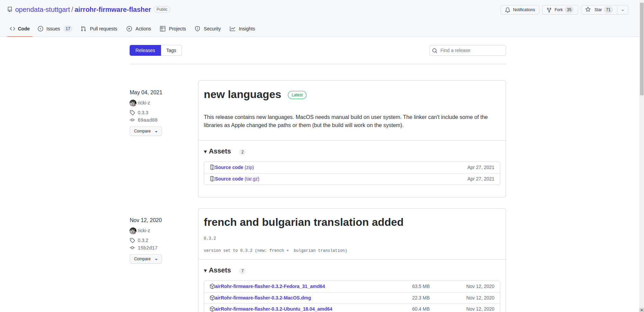Open ricki-z profile under May 04, 2021
Image resolution: width=644 pixels, height=312 pixels.
(144, 103)
